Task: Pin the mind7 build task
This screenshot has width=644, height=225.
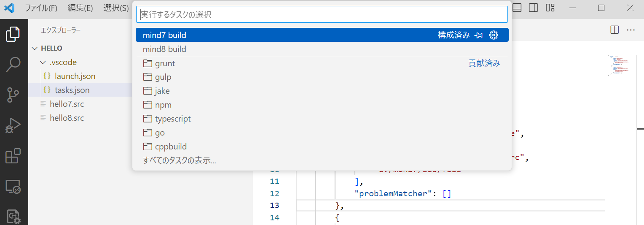Action: [478, 35]
